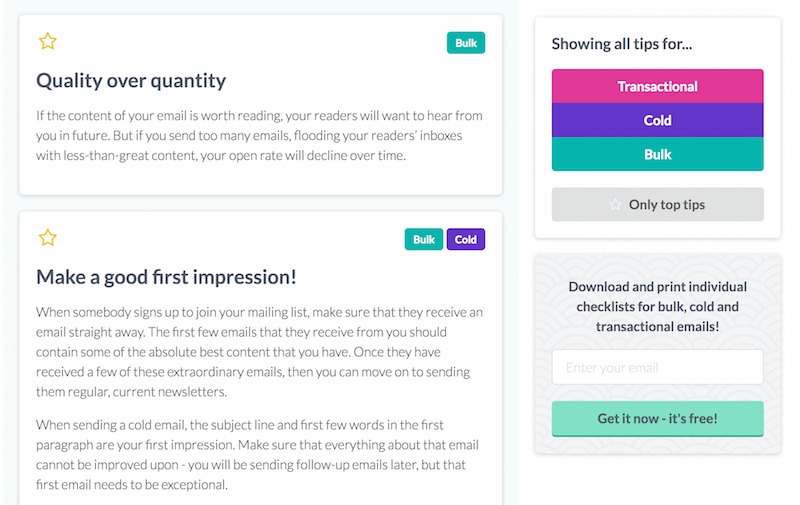
Task: Select the pink Transactional color bar
Action: (657, 86)
